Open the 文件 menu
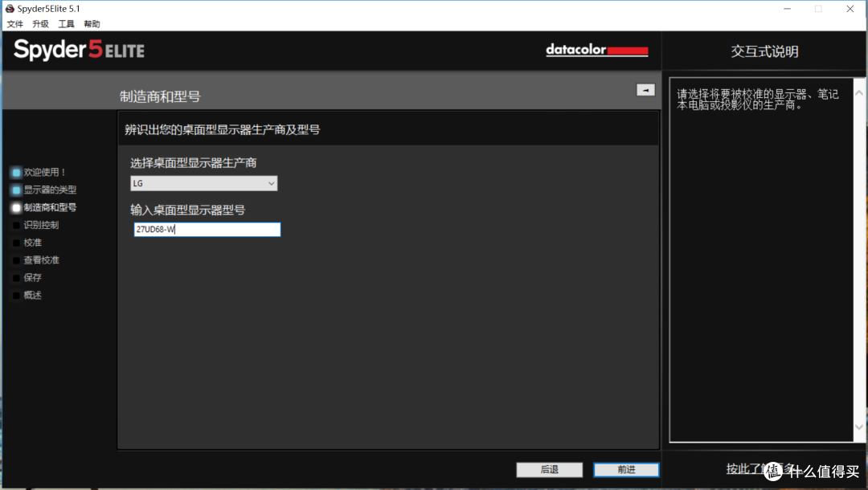This screenshot has height=490, width=868. pos(15,24)
